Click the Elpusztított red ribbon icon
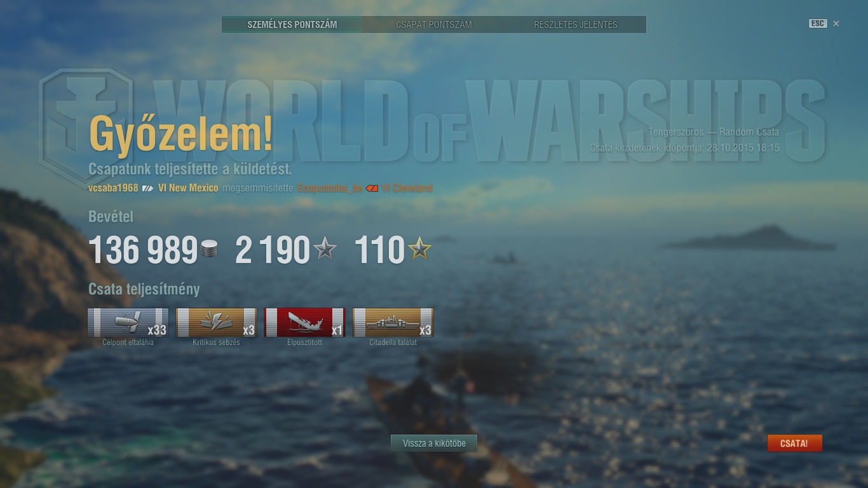Screen dimensions: 868x488 (x=304, y=322)
